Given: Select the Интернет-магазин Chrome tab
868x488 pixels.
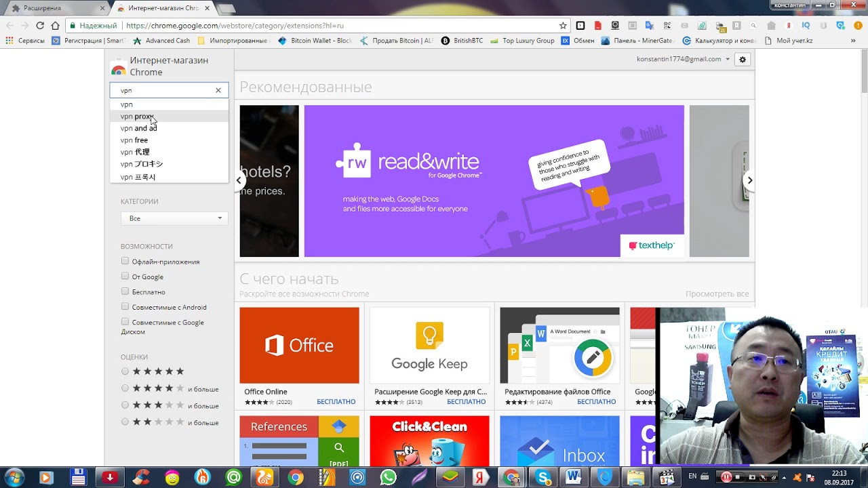Looking at the screenshot, I should click(163, 8).
